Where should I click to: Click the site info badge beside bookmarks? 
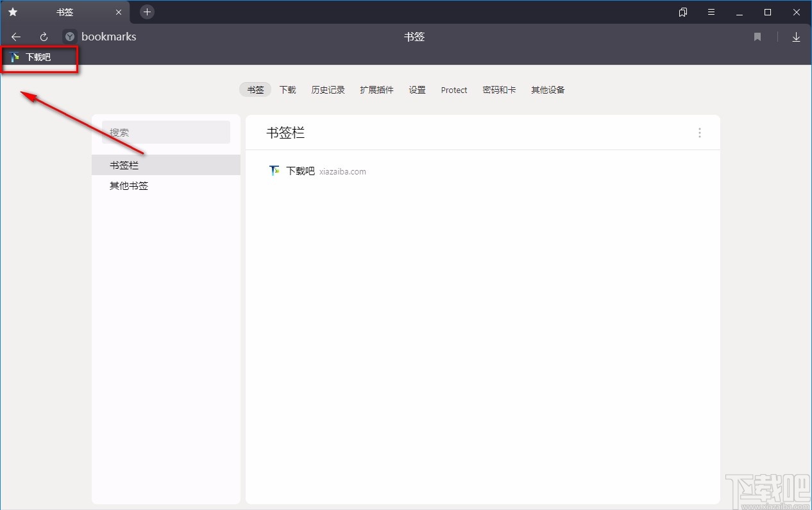(x=69, y=37)
